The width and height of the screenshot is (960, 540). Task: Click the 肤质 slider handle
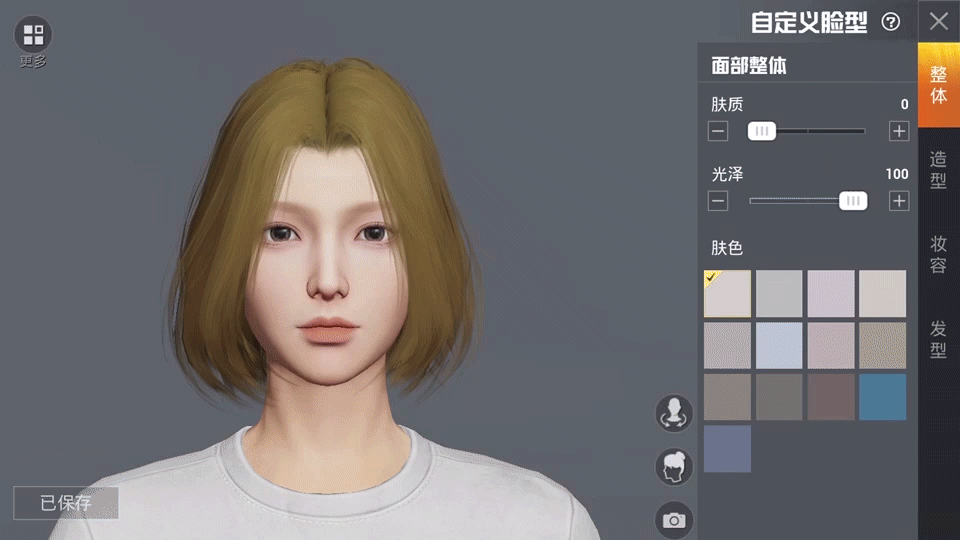pyautogui.click(x=762, y=131)
